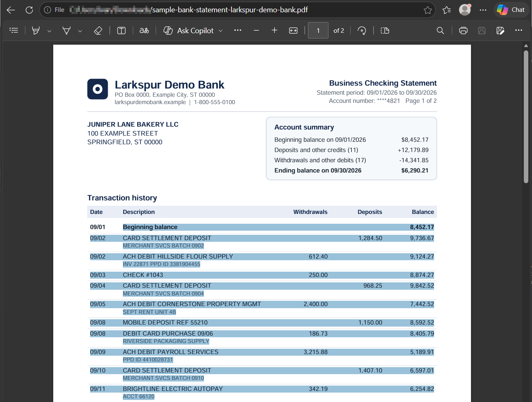
Task: Zoom in with the plus button
Action: pos(274,30)
